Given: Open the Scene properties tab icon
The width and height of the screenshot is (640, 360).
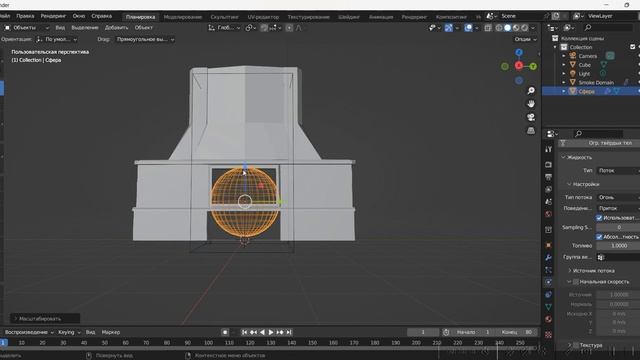Looking at the screenshot, I should pos(548,202).
